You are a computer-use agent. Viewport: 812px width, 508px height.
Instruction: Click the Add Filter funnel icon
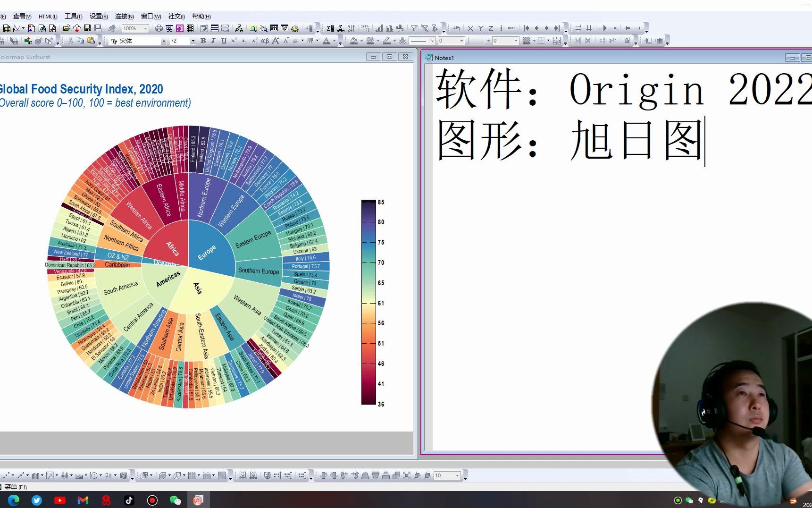(414, 29)
